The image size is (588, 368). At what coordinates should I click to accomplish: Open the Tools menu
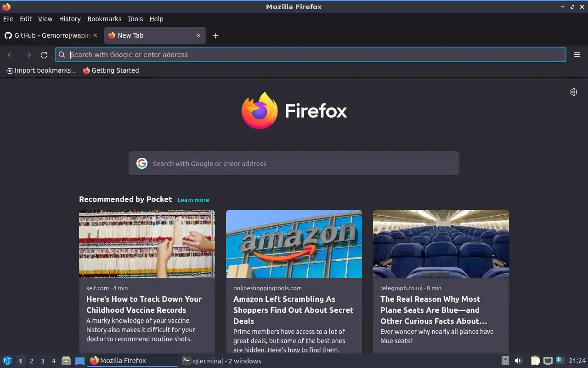tap(136, 19)
